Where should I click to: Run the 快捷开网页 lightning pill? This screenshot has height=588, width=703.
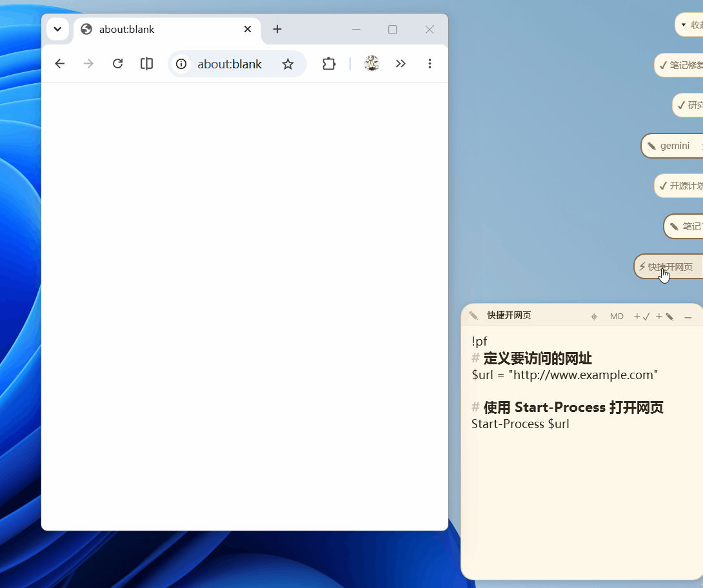click(x=668, y=267)
